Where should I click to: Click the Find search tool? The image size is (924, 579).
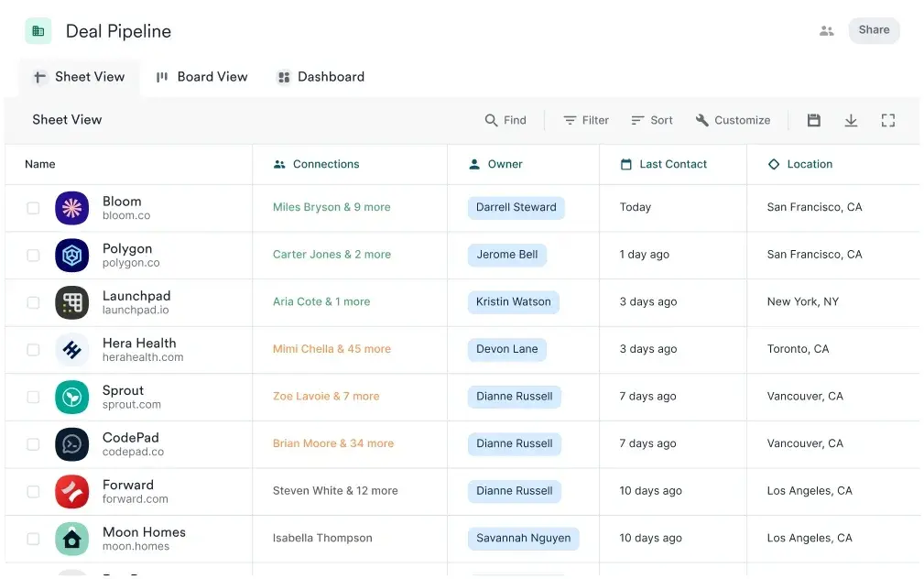coord(505,120)
